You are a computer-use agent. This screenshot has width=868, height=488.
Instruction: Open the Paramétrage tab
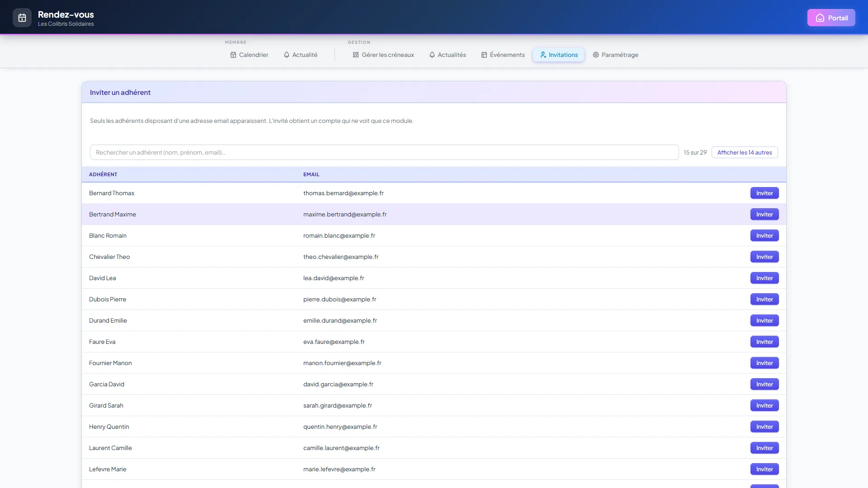(x=615, y=55)
